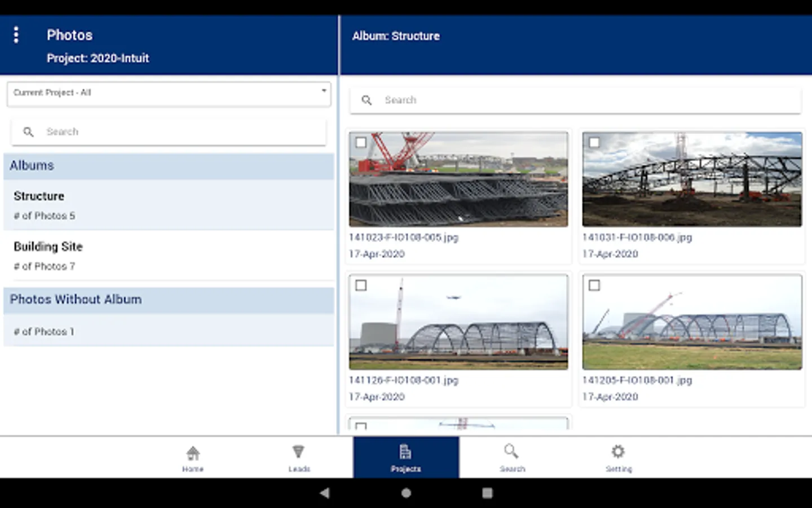812x508 pixels.
Task: Go to Home in bottom navigation
Action: pyautogui.click(x=193, y=458)
